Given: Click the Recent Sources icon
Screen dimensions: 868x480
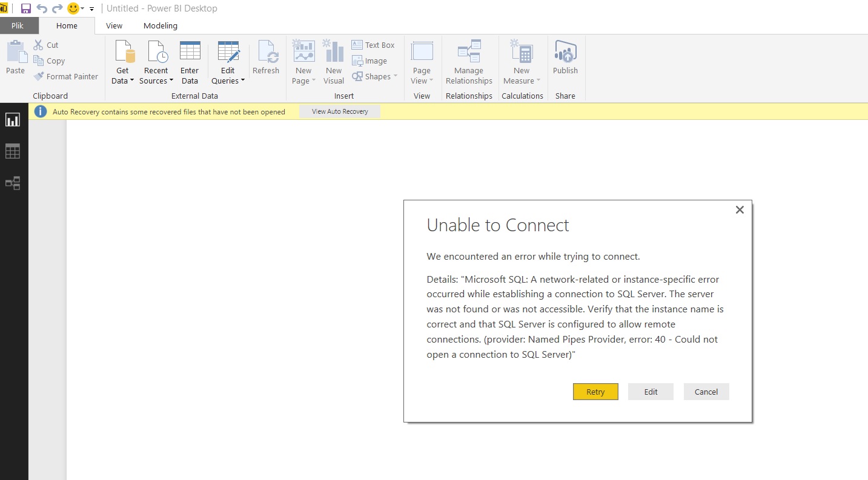Looking at the screenshot, I should (158, 52).
